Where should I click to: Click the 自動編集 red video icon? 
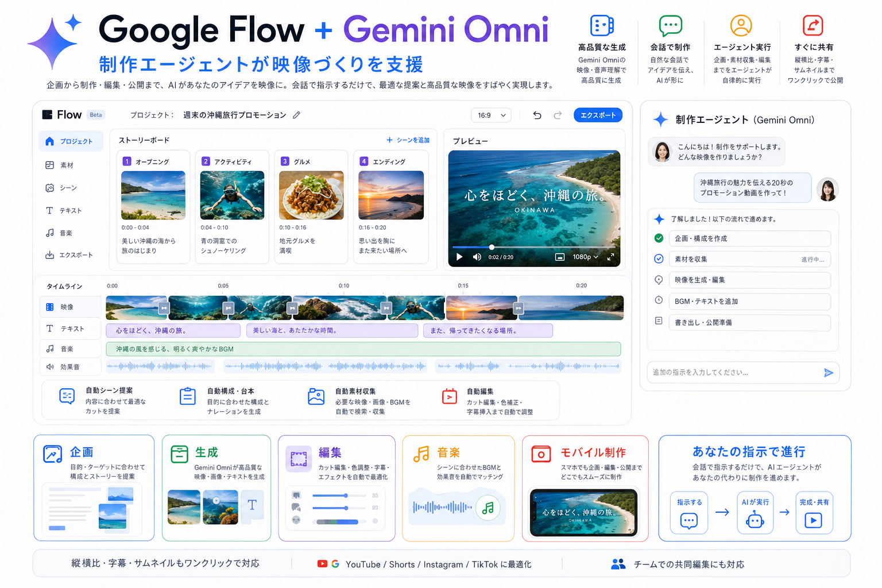click(x=450, y=396)
